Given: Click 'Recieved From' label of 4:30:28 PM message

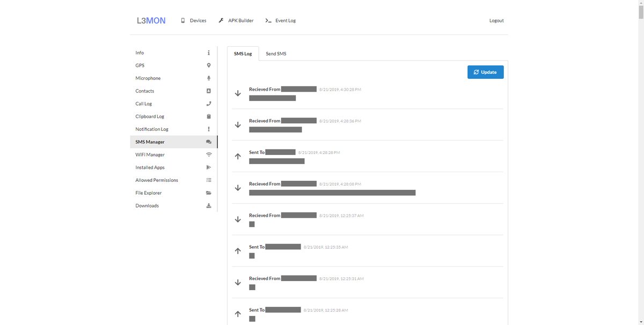Looking at the screenshot, I should (x=265, y=89).
